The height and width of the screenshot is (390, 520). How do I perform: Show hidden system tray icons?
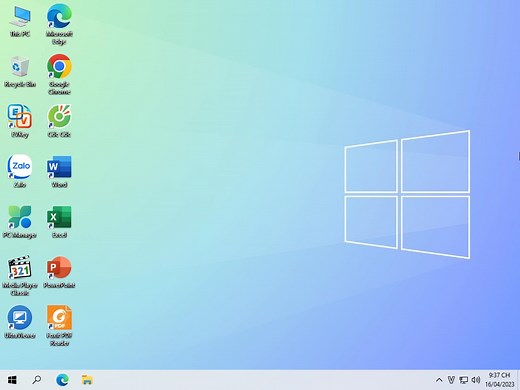(439, 380)
